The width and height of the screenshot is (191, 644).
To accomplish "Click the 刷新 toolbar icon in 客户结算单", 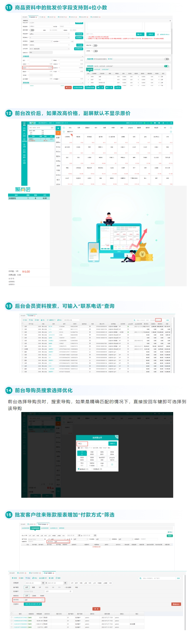I will pos(58,578).
